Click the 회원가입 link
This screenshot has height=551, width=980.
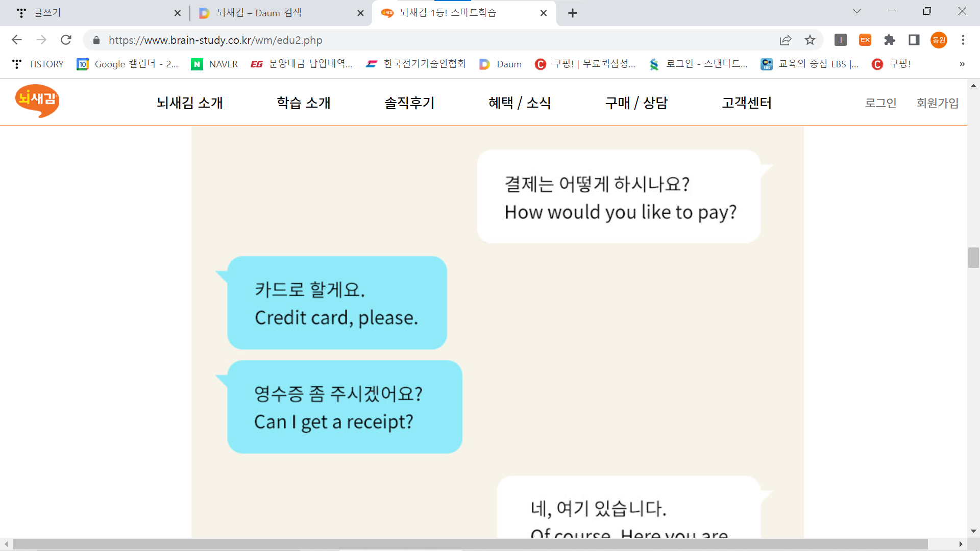937,103
